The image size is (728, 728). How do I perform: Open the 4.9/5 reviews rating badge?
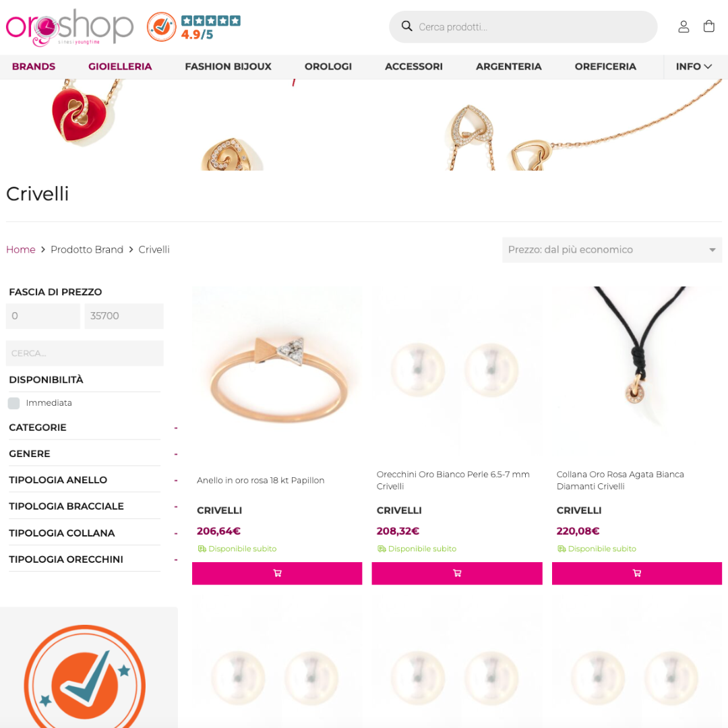tap(193, 27)
